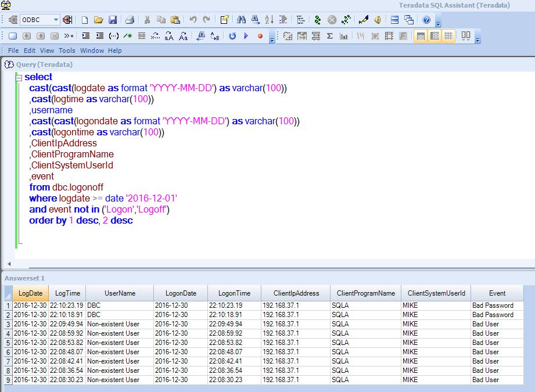Toggle the Show Query window button
Image resolution: width=535 pixels, height=392 pixels.
[421, 35]
